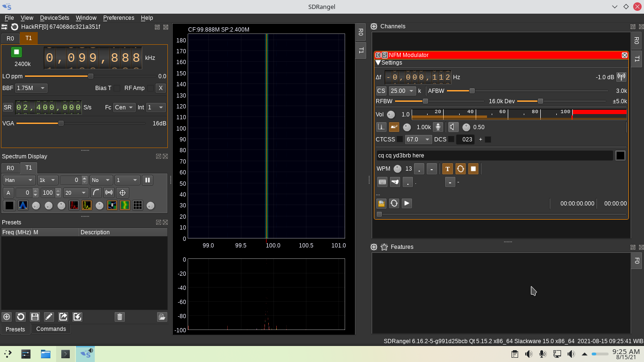Select the R0 tab in HackRF panel
644x362 pixels.
pyautogui.click(x=10, y=38)
